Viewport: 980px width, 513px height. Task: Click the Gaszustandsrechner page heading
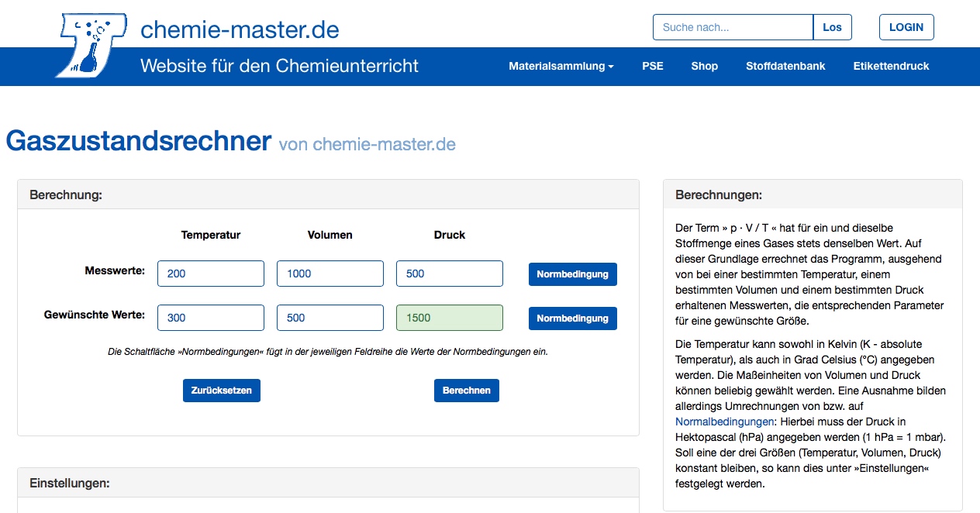pyautogui.click(x=139, y=141)
